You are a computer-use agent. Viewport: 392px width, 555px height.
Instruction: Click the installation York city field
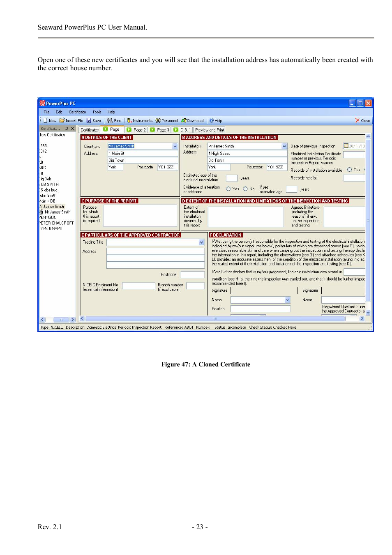[x=219, y=167]
